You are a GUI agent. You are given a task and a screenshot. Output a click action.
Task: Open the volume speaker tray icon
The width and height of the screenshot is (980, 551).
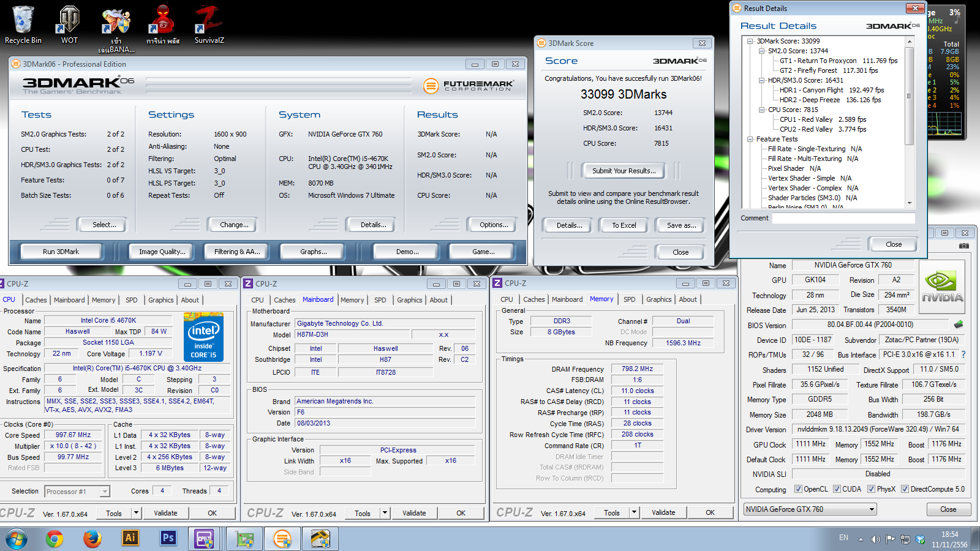click(x=875, y=539)
